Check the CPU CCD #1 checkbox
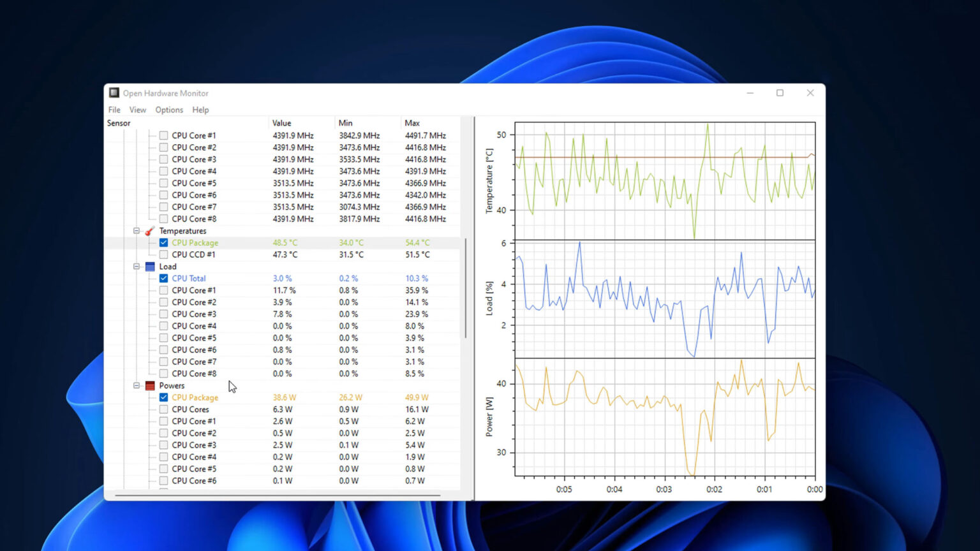 tap(163, 254)
